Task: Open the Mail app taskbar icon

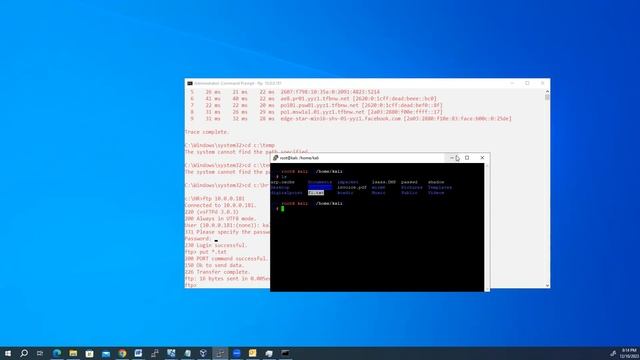Action: (106, 353)
